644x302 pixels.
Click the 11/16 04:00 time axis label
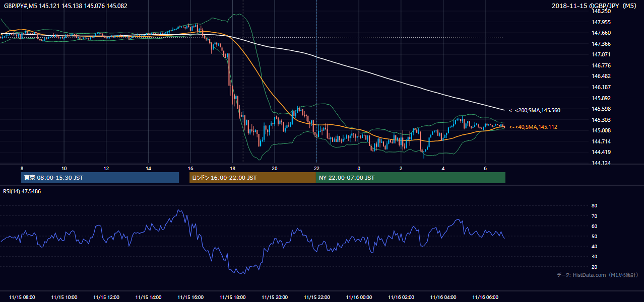pos(443,297)
